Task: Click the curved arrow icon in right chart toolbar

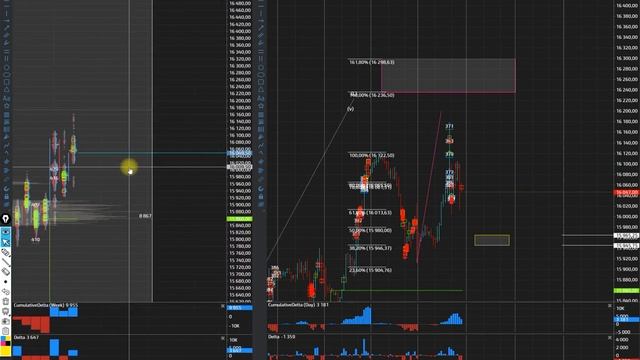Action: coord(261,189)
